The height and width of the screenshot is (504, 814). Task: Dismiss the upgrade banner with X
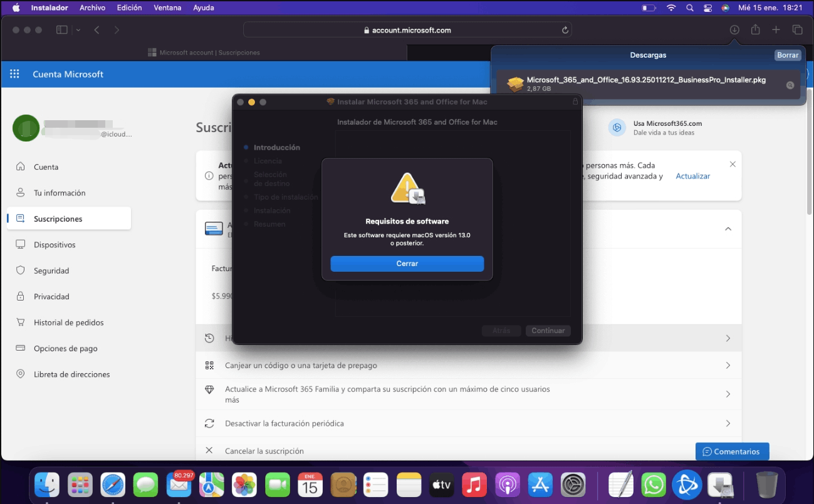click(x=733, y=164)
